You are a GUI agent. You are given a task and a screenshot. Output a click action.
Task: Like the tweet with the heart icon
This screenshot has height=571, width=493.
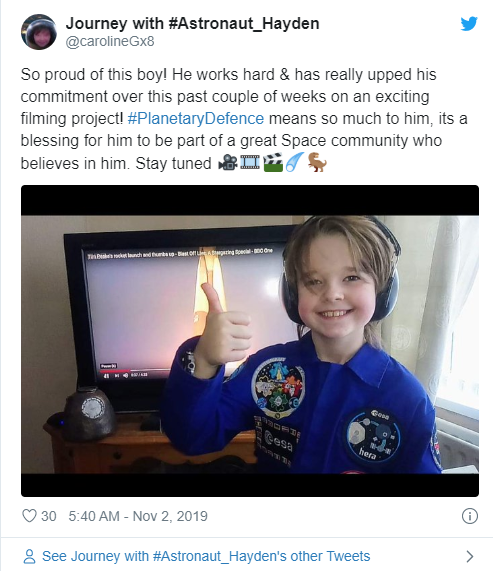[x=29, y=516]
